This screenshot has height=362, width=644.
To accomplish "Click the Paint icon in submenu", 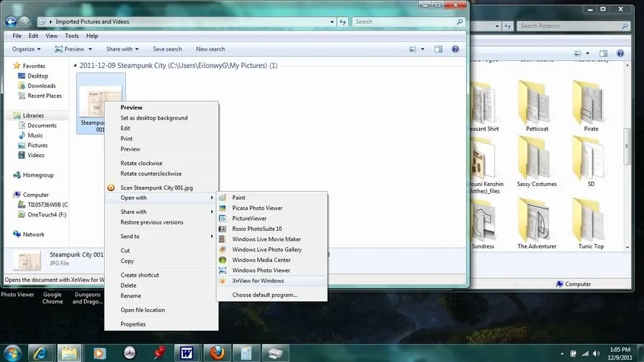I will tap(222, 198).
